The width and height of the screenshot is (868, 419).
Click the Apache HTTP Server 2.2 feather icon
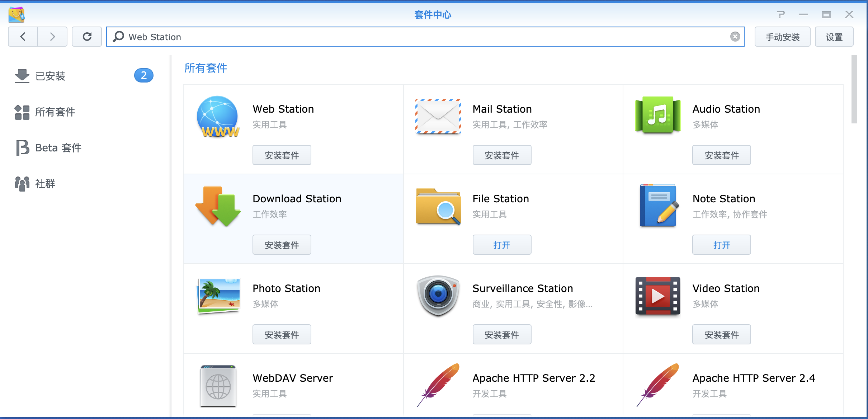tap(438, 385)
